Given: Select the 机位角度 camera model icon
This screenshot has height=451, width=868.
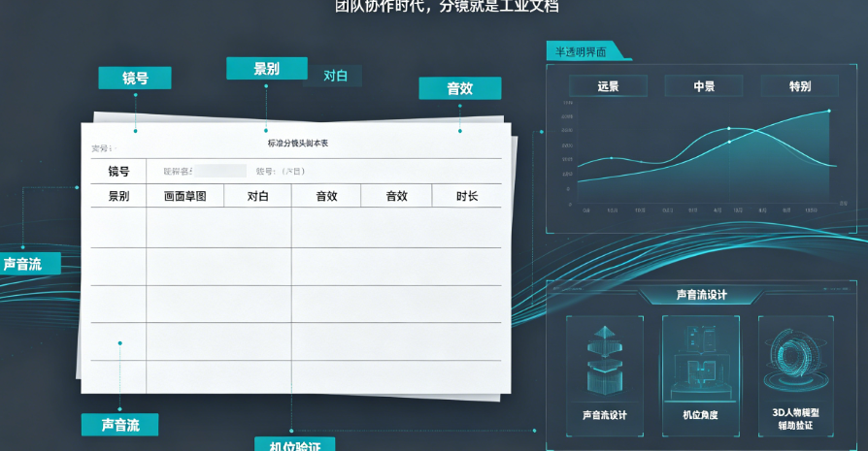Looking at the screenshot, I should (700, 361).
